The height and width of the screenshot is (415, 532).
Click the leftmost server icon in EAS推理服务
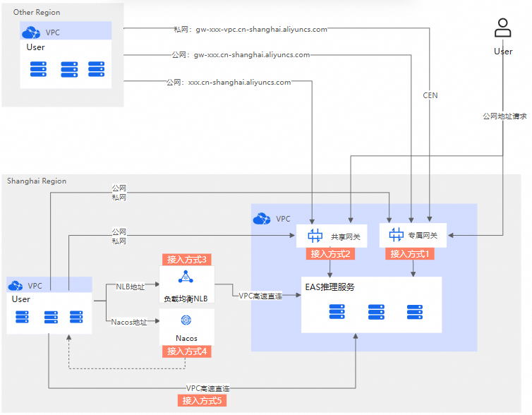pos(337,311)
